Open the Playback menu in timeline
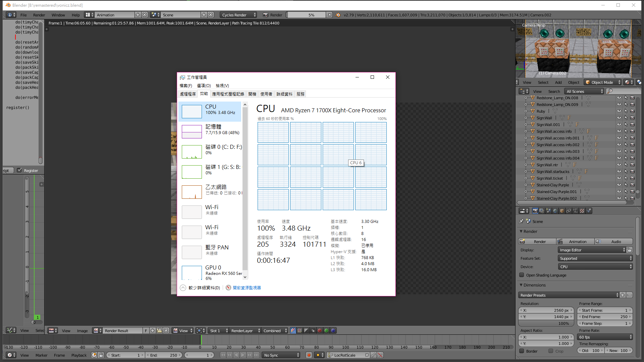This screenshot has height=362, width=644. pos(79,355)
